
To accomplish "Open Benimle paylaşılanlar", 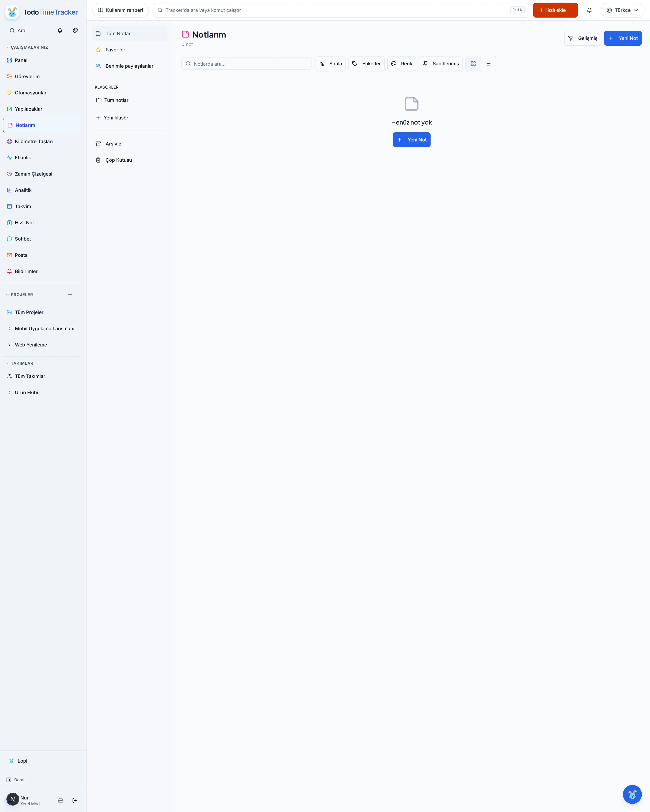I will (x=130, y=66).
